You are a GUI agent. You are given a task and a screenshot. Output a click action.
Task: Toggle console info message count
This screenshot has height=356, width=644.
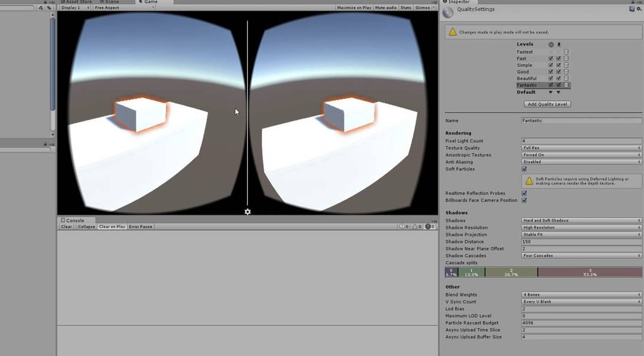pos(404,226)
